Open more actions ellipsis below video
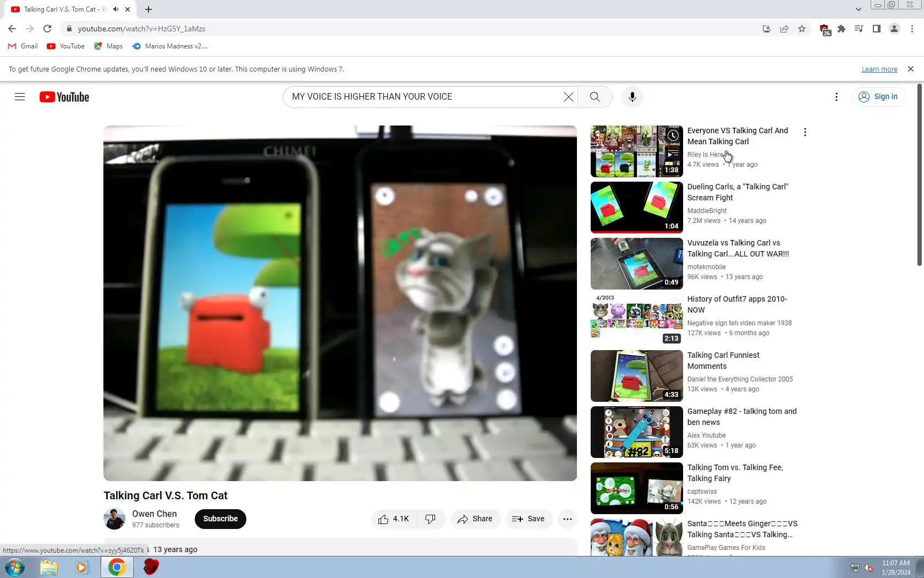Image resolution: width=924 pixels, height=578 pixels. coord(568,519)
